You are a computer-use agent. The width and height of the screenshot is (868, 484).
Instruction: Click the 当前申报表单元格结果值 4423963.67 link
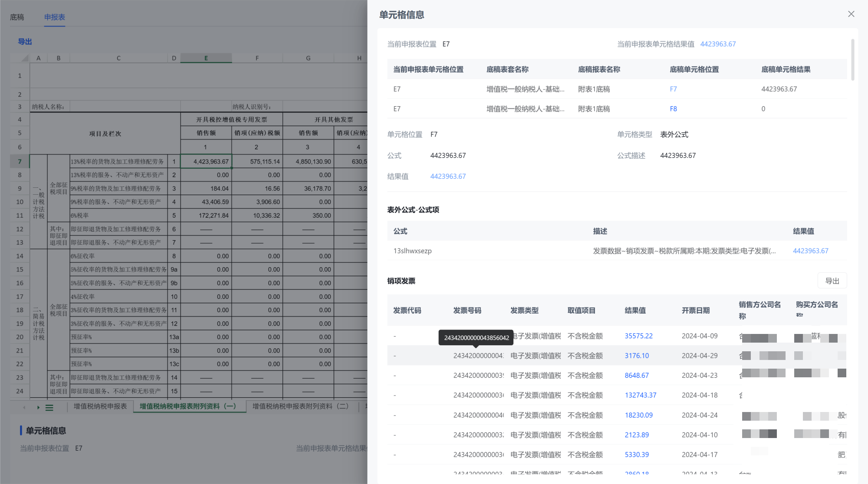pos(718,44)
